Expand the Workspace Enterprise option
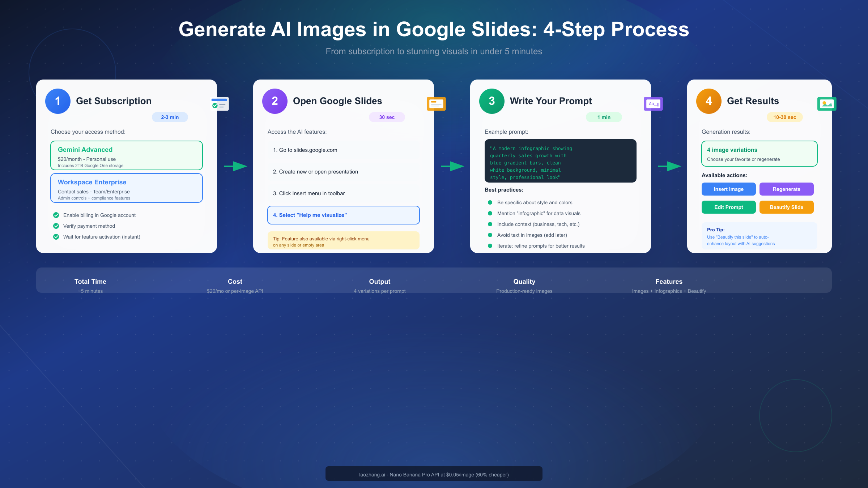 tap(126, 188)
